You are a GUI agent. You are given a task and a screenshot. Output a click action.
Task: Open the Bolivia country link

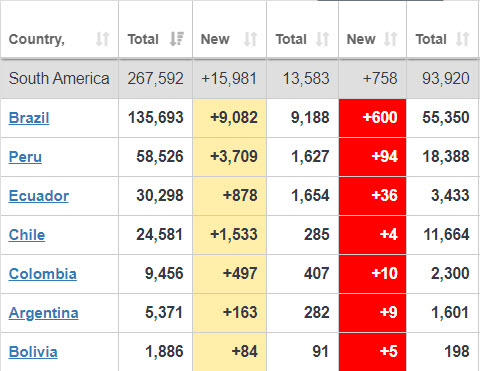[x=33, y=352]
